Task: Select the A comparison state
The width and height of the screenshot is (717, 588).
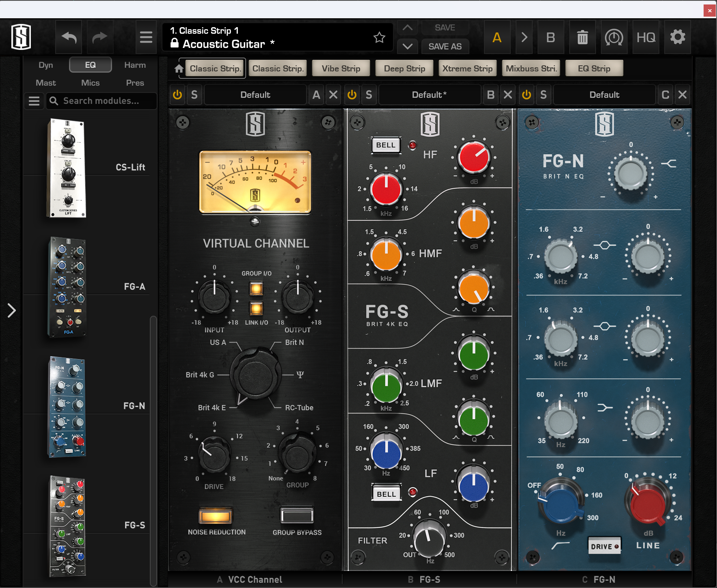Action: click(x=497, y=37)
